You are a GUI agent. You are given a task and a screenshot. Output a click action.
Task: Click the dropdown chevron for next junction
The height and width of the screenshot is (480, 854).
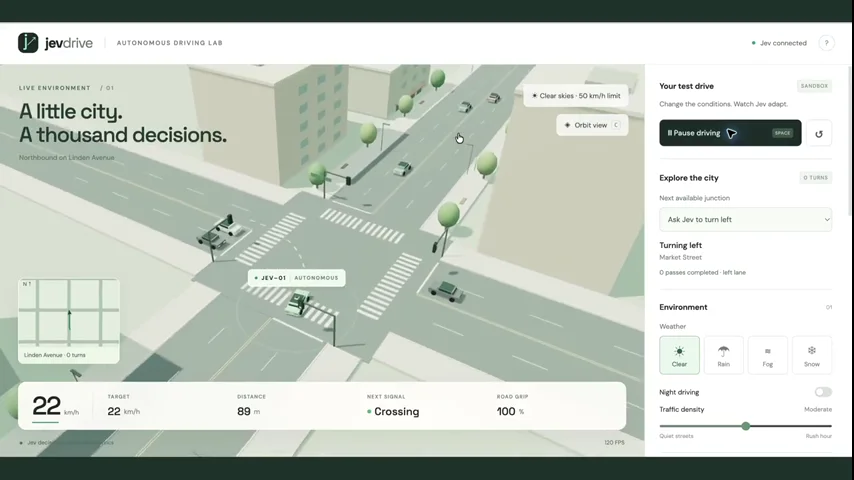(x=827, y=220)
